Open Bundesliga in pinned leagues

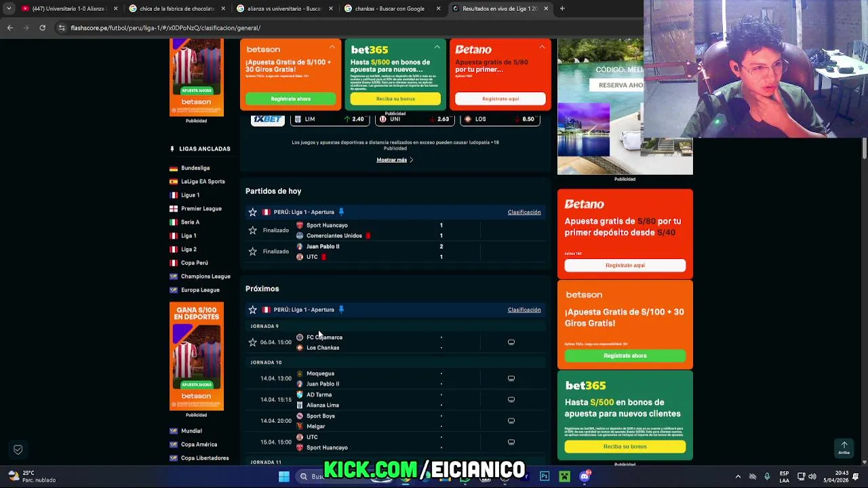195,168
